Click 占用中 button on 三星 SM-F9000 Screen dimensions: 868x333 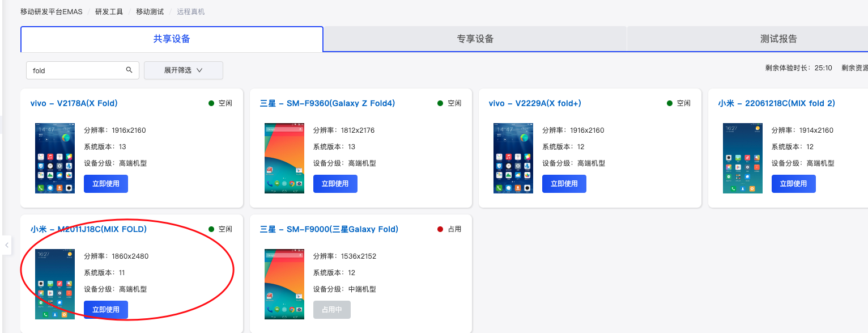332,310
